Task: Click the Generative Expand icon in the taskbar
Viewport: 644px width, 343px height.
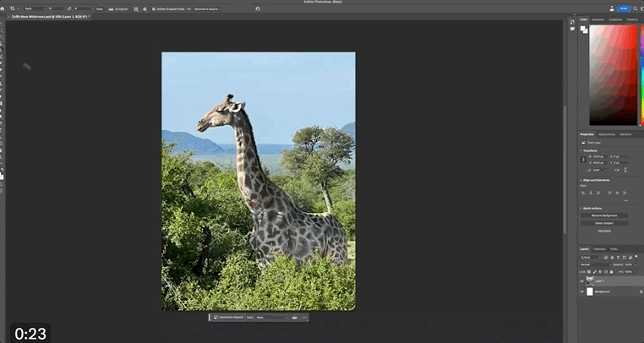Action: pos(216,318)
